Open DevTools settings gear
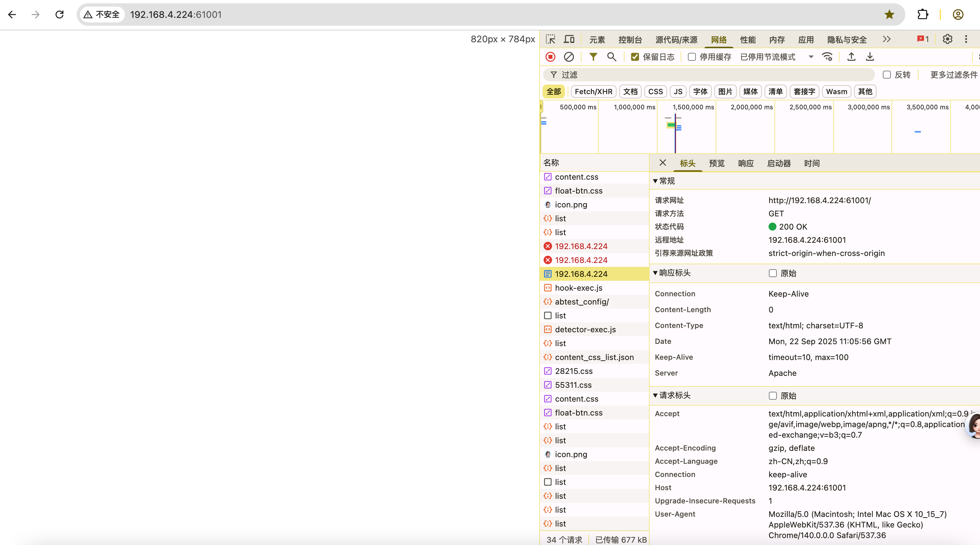The width and height of the screenshot is (980, 545). [947, 39]
